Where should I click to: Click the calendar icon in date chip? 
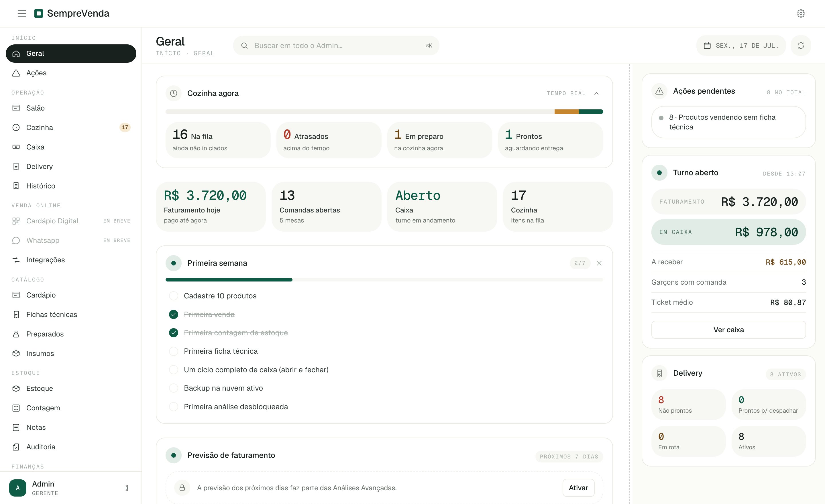coord(707,46)
